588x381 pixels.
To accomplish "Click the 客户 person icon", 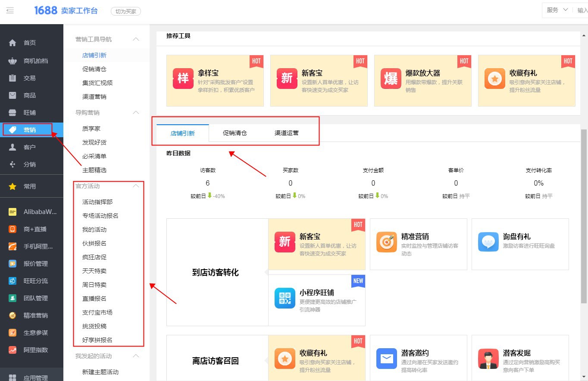I will [x=13, y=147].
